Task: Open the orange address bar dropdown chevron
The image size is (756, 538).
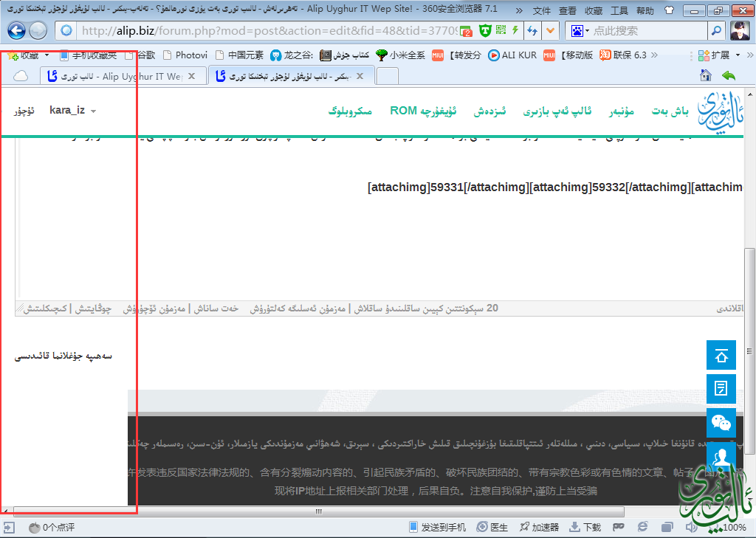Action: [550, 31]
